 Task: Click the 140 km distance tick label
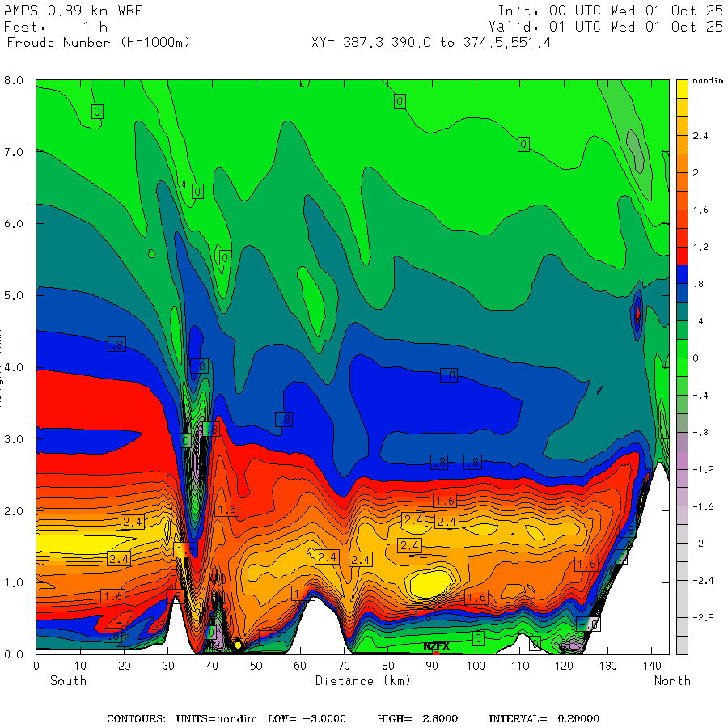click(652, 666)
